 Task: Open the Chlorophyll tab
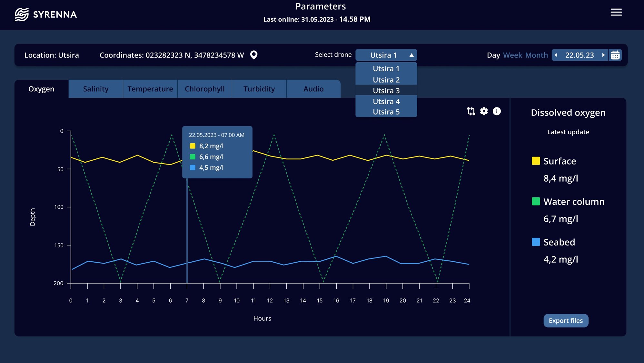click(x=204, y=89)
